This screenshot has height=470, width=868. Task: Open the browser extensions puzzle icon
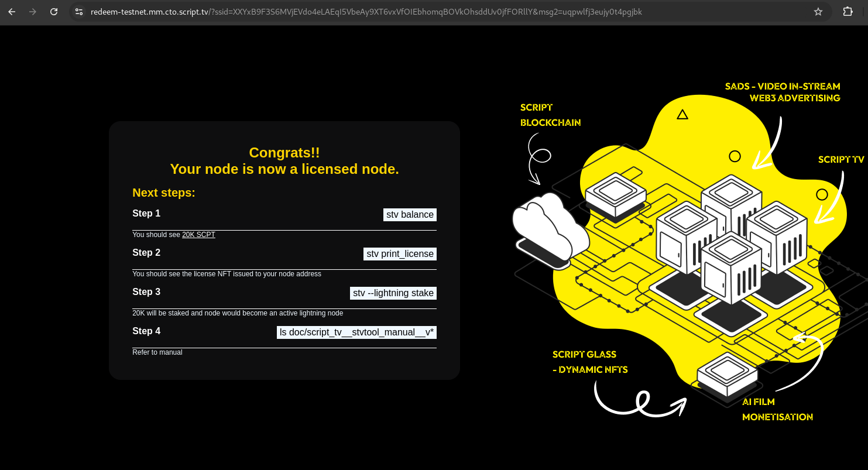point(848,12)
